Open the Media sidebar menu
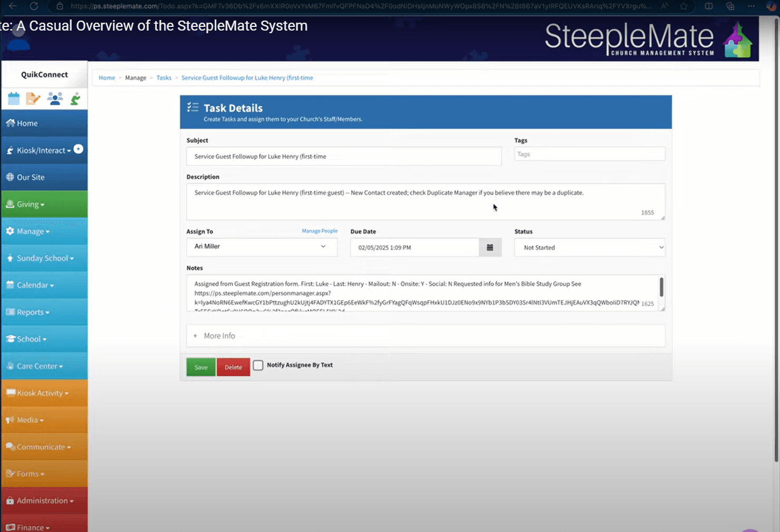This screenshot has height=532, width=780. (x=44, y=420)
